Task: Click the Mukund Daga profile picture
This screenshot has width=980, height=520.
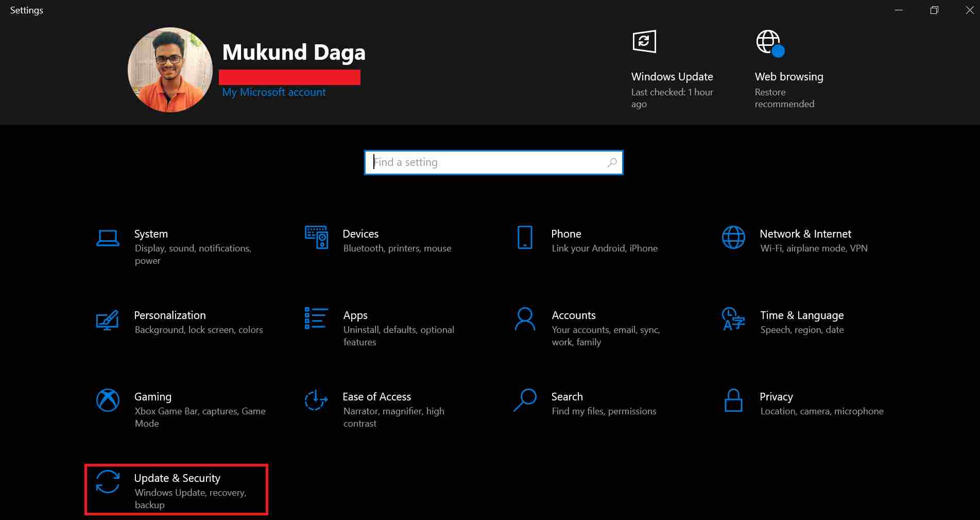Action: 170,70
